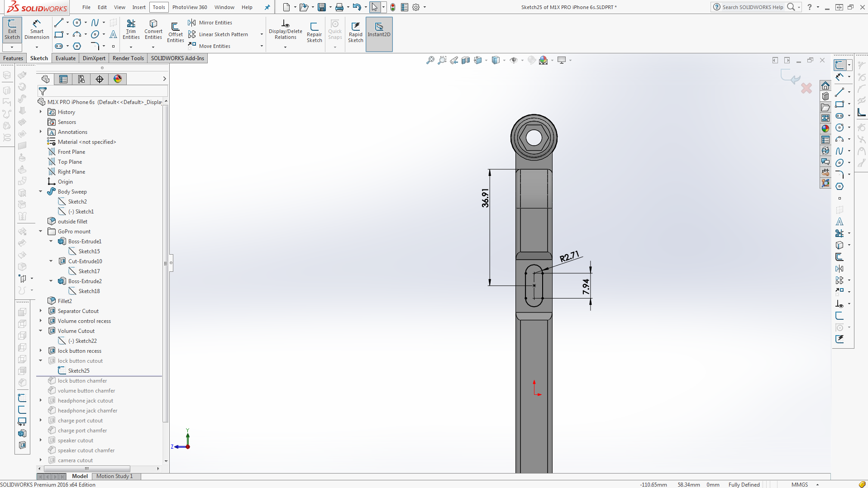Select the Smart Dimension tool

[37, 30]
